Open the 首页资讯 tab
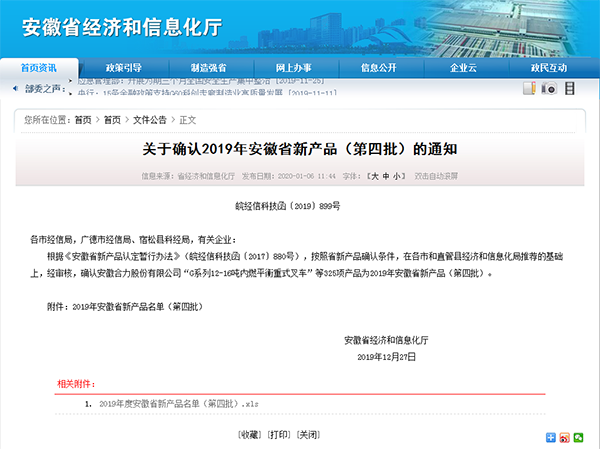The width and height of the screenshot is (600, 449). [38, 67]
